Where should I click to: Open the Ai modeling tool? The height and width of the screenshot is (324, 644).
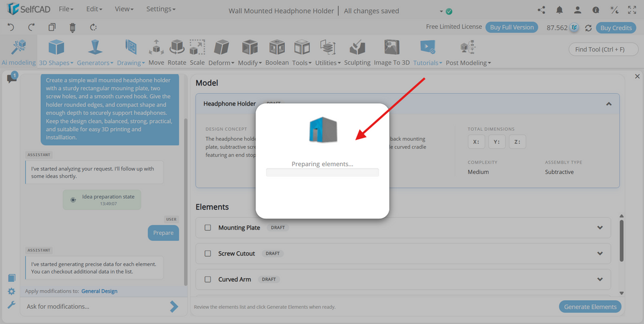[18, 52]
